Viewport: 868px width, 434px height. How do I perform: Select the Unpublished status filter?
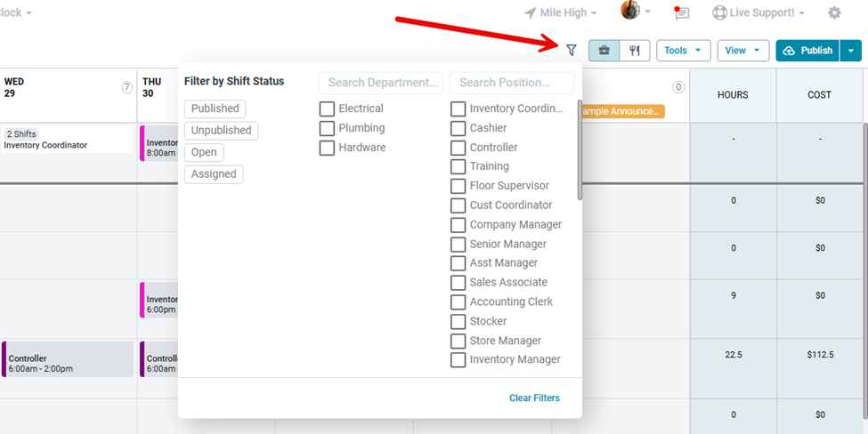(220, 131)
